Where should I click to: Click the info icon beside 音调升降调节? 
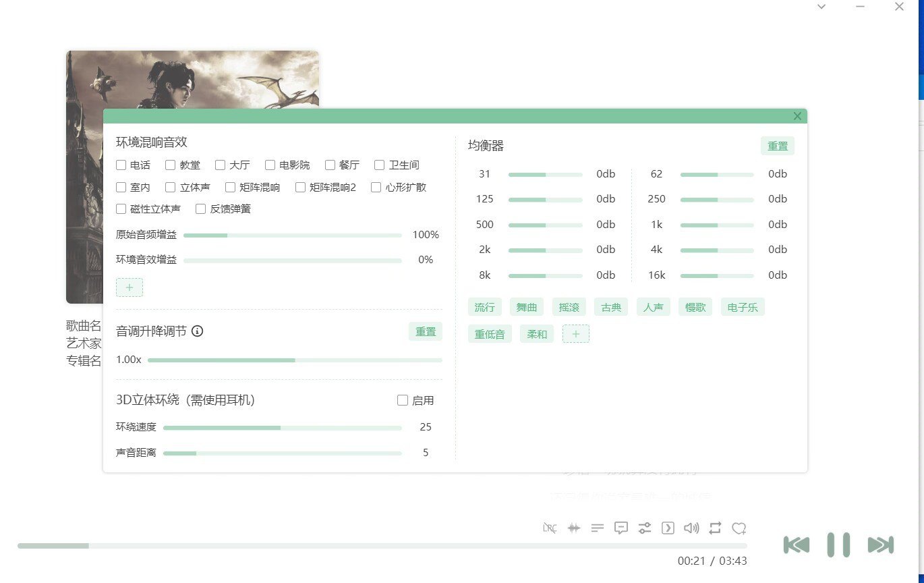pos(198,331)
